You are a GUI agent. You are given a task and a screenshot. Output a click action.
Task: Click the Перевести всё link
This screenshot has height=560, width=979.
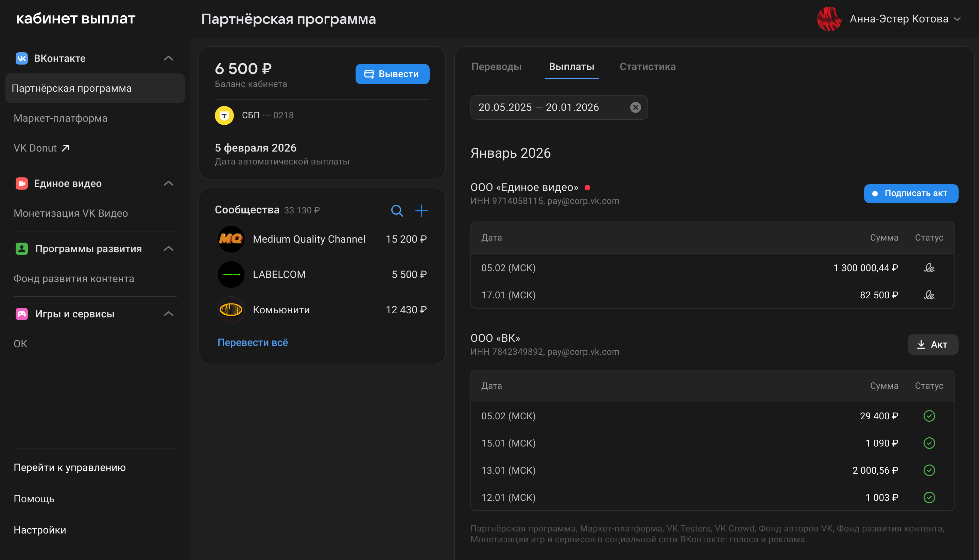253,342
